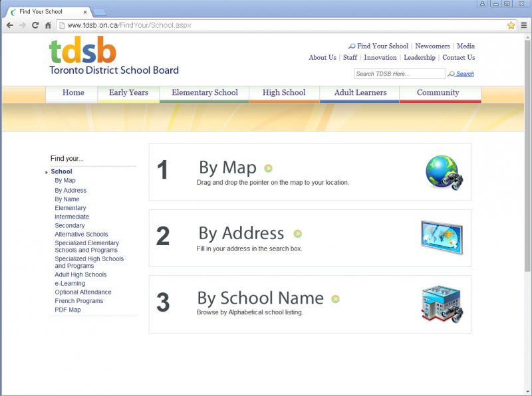The width and height of the screenshot is (532, 396).
Task: Select By Map in the sidebar
Action: coord(65,180)
